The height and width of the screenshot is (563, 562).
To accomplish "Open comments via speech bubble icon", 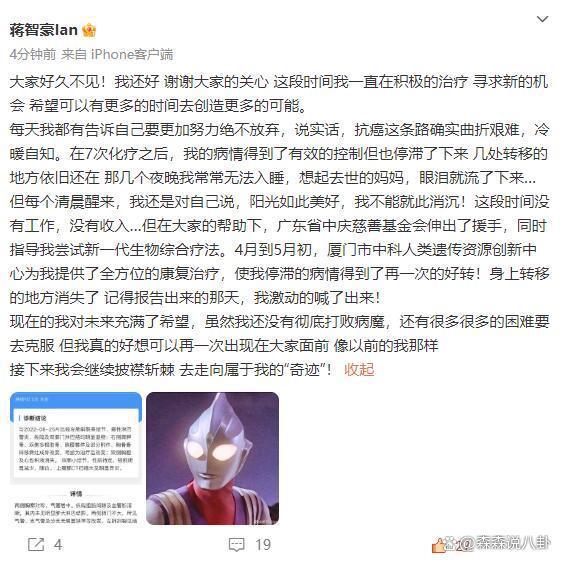I will [237, 545].
